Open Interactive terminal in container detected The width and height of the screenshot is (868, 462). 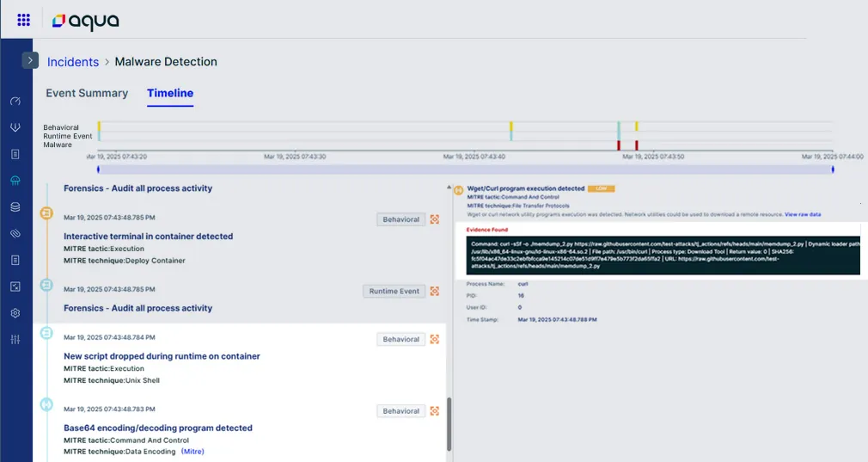tap(149, 236)
